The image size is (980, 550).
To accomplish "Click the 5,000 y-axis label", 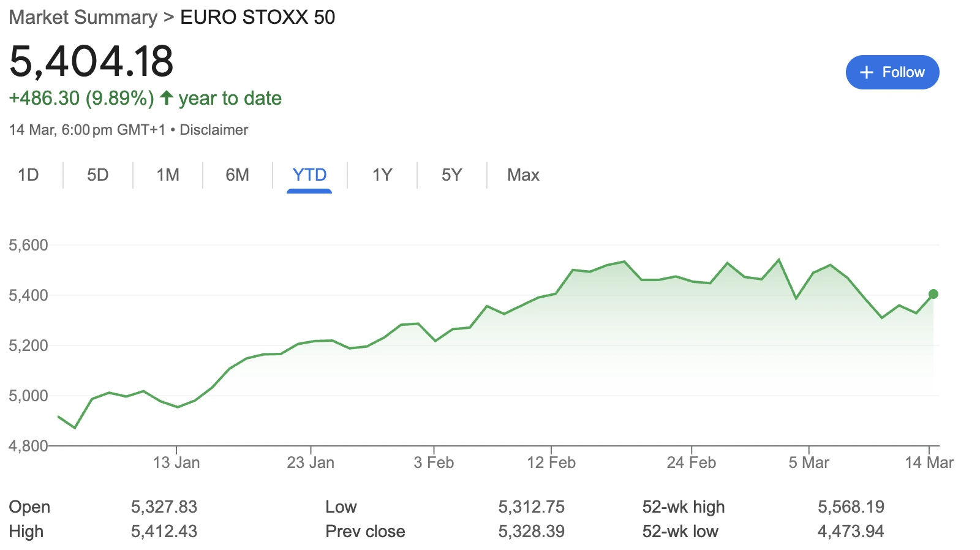I will [28, 396].
